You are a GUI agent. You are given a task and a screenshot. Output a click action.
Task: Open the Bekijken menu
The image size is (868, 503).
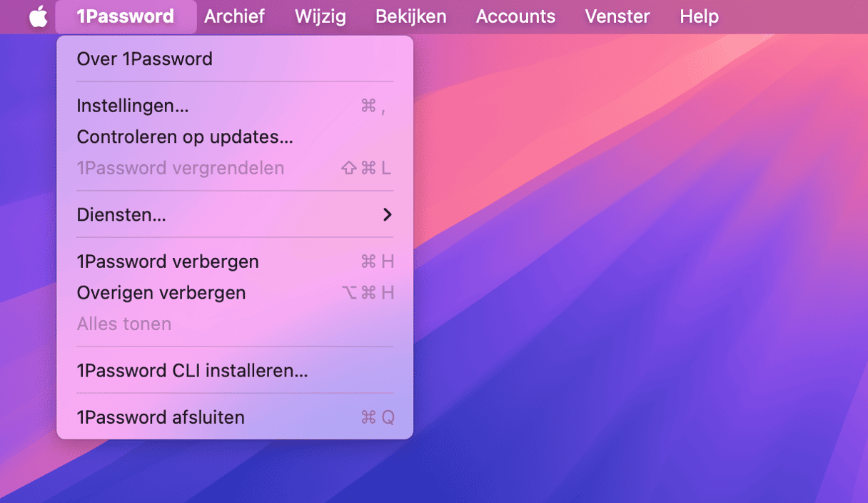click(411, 16)
